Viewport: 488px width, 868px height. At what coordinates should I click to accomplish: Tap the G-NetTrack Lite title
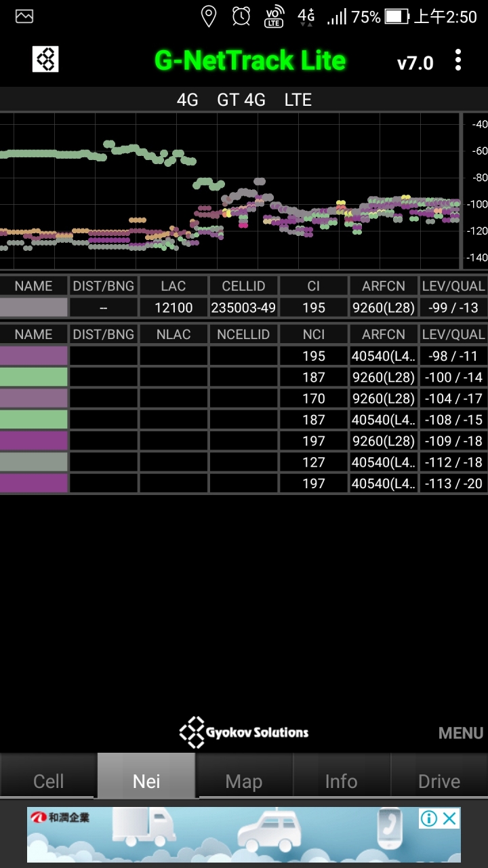(250, 61)
